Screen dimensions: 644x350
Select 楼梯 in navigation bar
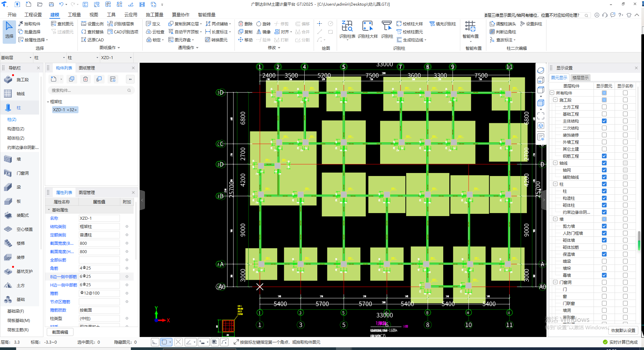point(19,243)
